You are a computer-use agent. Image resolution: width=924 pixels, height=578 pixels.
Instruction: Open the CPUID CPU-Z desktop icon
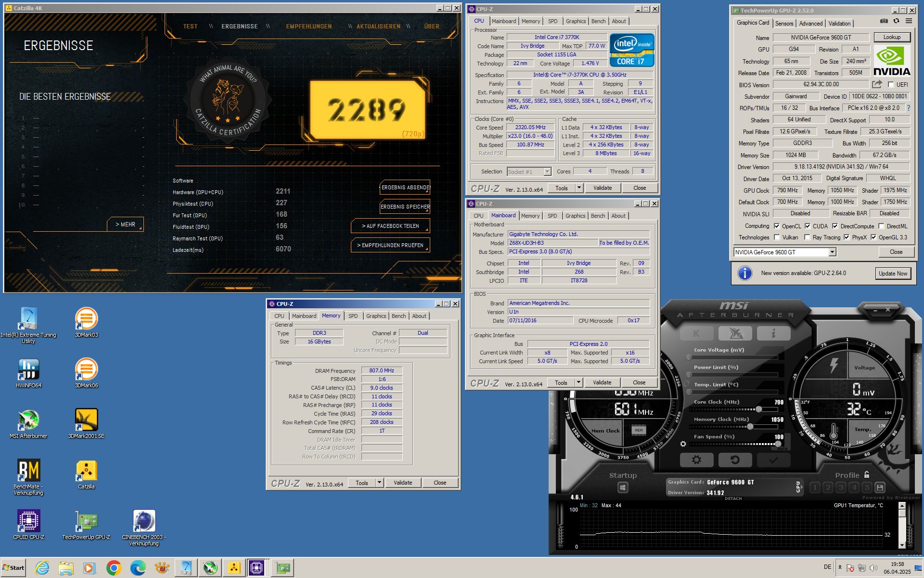click(x=28, y=525)
